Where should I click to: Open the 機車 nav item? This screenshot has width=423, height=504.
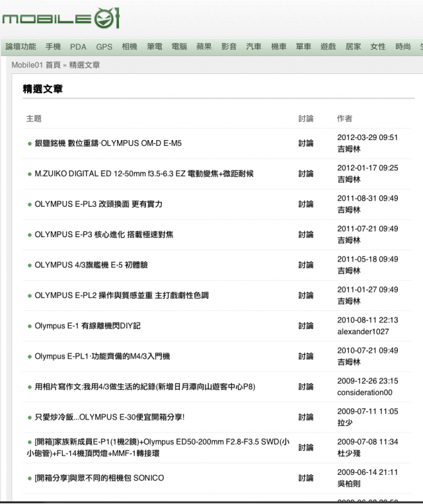[x=279, y=47]
